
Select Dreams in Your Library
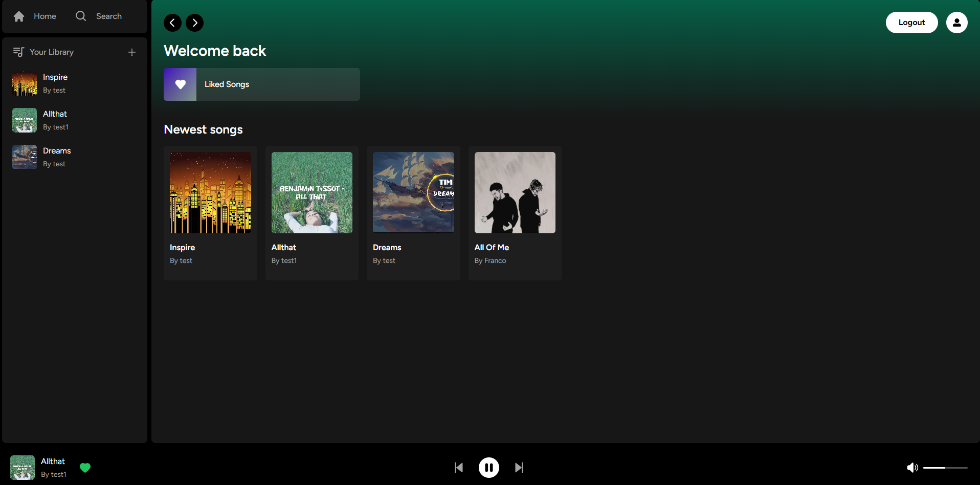click(75, 157)
